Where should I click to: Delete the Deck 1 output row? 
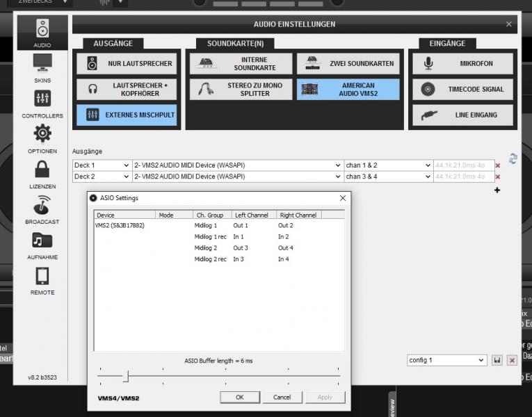498,165
